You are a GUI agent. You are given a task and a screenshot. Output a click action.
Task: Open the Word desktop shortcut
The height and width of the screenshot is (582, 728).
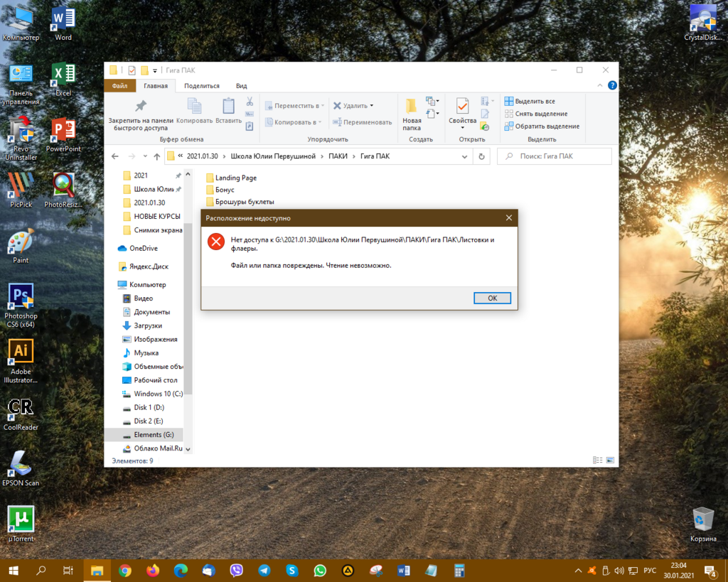pyautogui.click(x=63, y=24)
